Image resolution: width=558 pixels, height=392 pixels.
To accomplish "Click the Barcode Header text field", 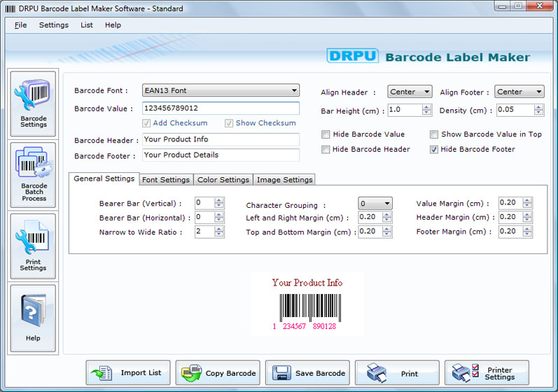I will [221, 139].
